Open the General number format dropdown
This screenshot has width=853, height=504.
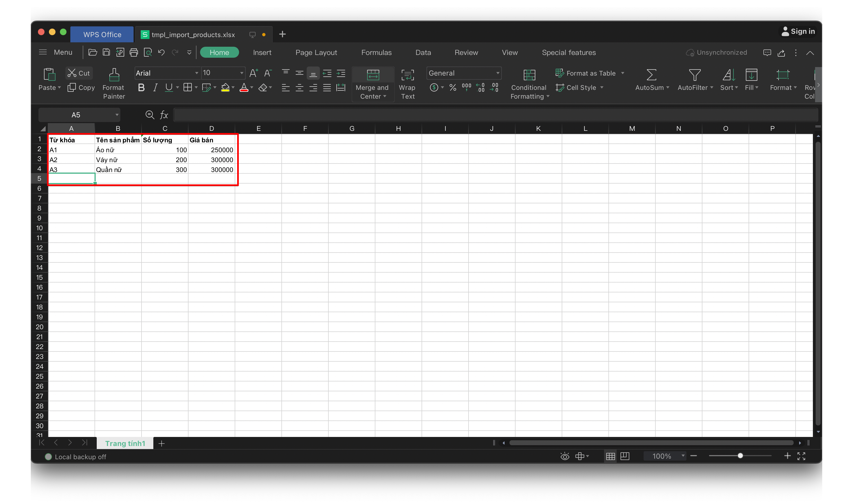[497, 73]
